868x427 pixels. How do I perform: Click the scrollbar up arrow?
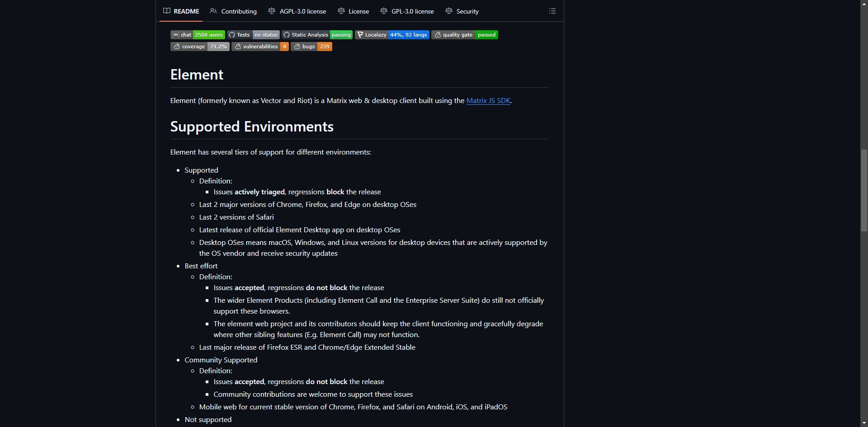(864, 3)
